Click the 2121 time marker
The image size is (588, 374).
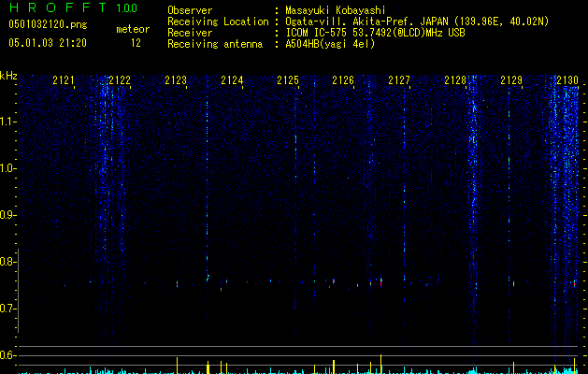[x=64, y=80]
